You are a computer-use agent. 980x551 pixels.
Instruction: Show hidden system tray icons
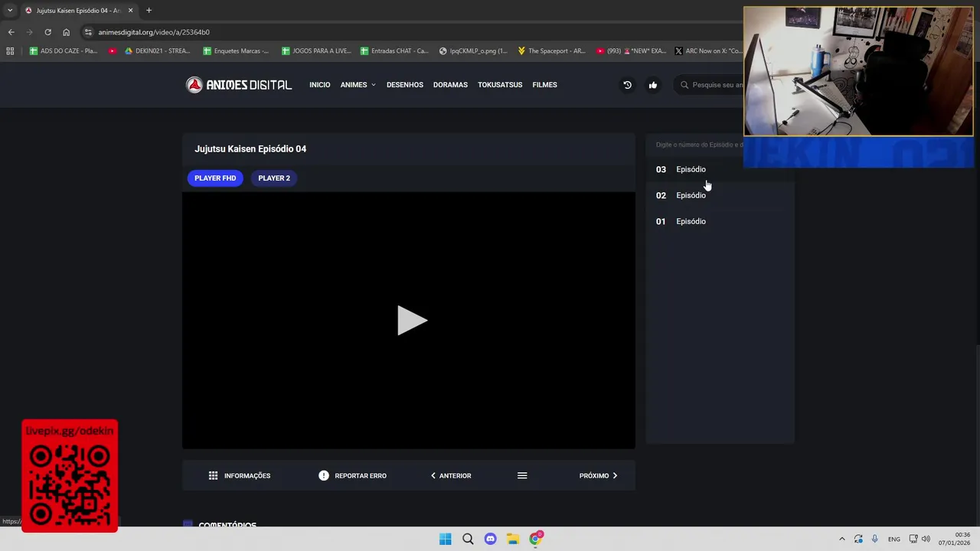click(841, 539)
